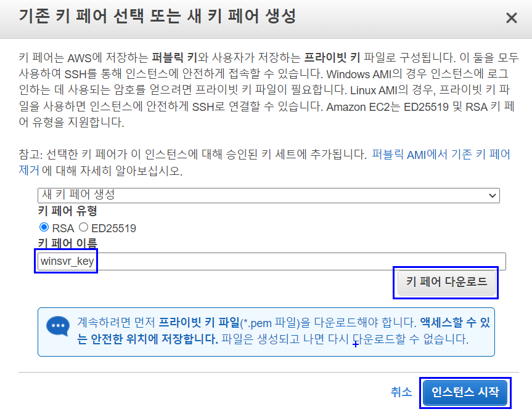This screenshot has height=417, width=532.
Task: Click the blue speech bubble info icon
Action: pos(58,326)
